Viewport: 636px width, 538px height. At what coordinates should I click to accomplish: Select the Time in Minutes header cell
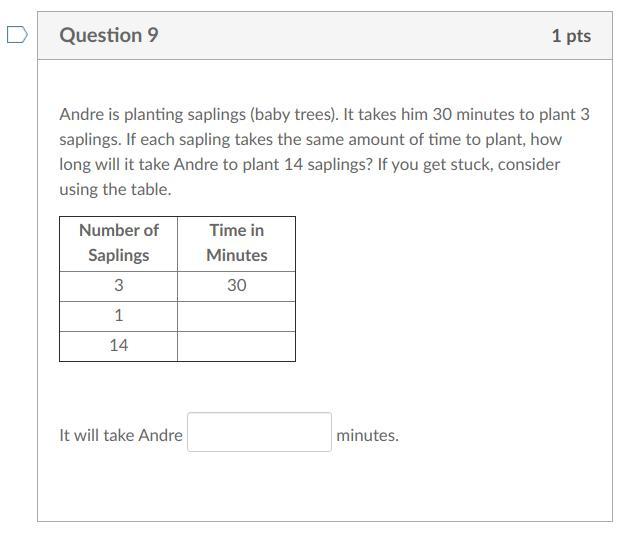[236, 243]
